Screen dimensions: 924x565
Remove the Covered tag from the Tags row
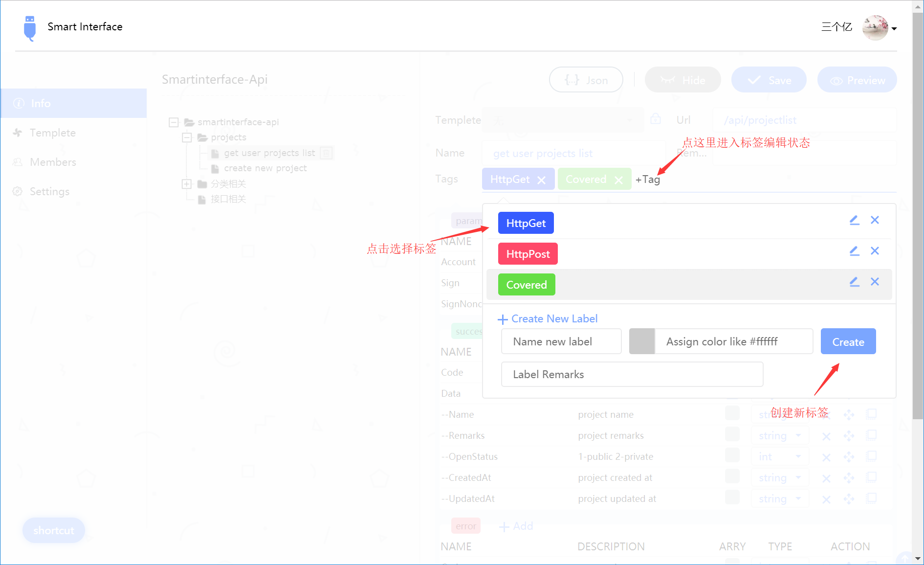point(618,180)
